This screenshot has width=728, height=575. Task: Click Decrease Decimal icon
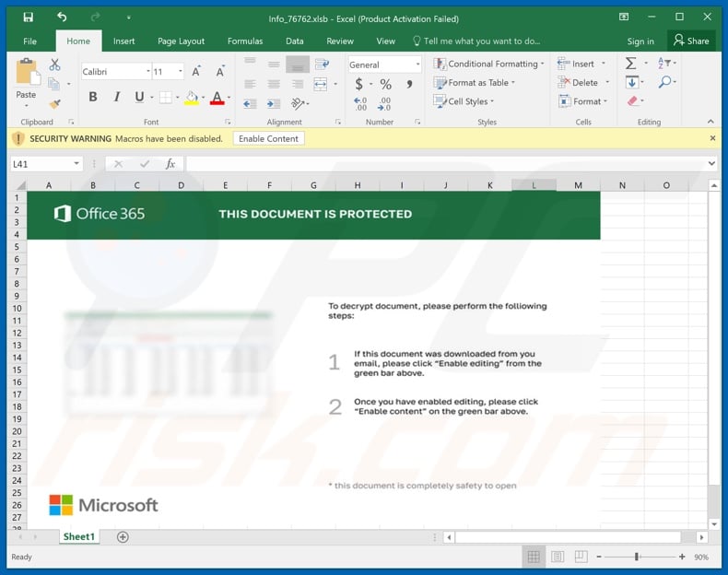point(384,103)
